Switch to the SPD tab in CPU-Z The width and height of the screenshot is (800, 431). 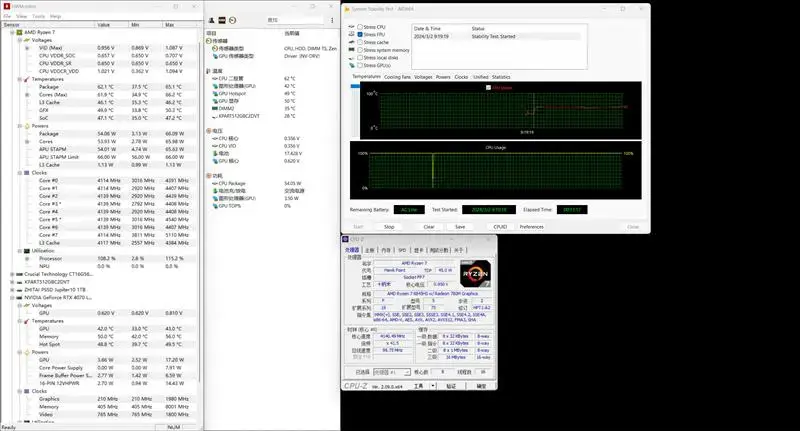(402, 250)
